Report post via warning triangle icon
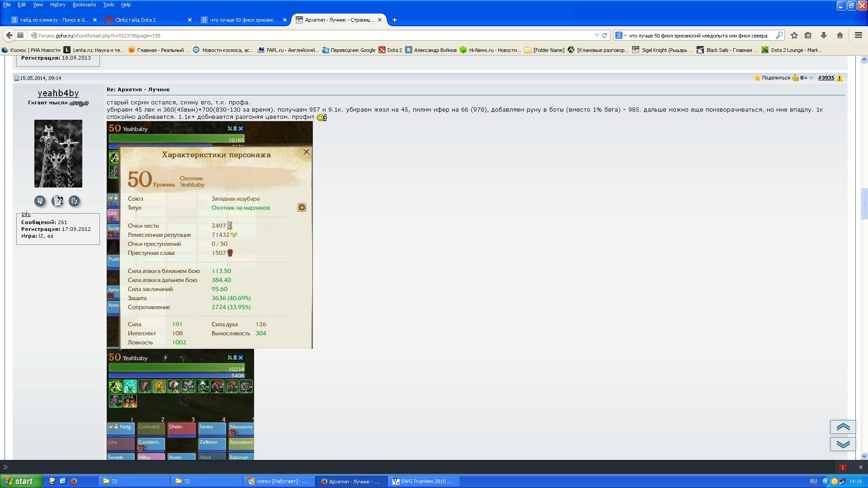 (x=840, y=78)
